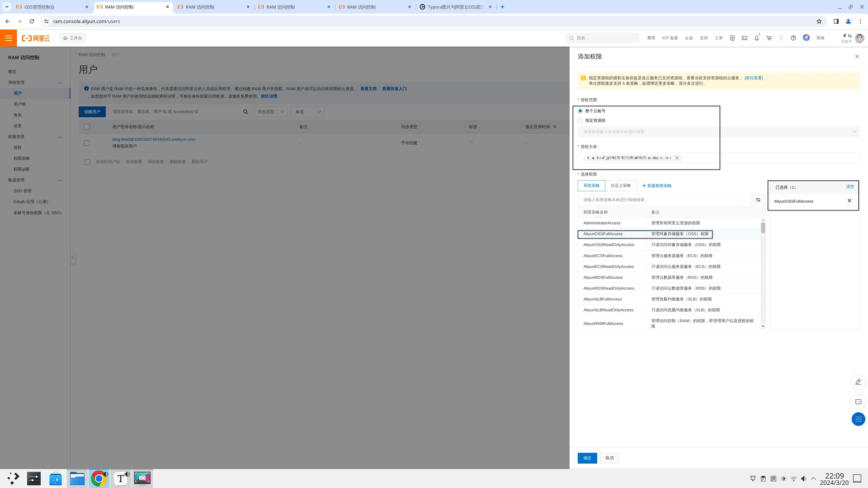Switch to the 自定义策略 tab

click(620, 185)
